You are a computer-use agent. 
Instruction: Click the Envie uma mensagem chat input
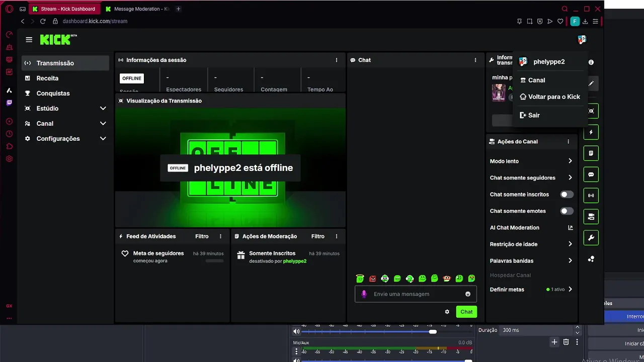click(416, 294)
